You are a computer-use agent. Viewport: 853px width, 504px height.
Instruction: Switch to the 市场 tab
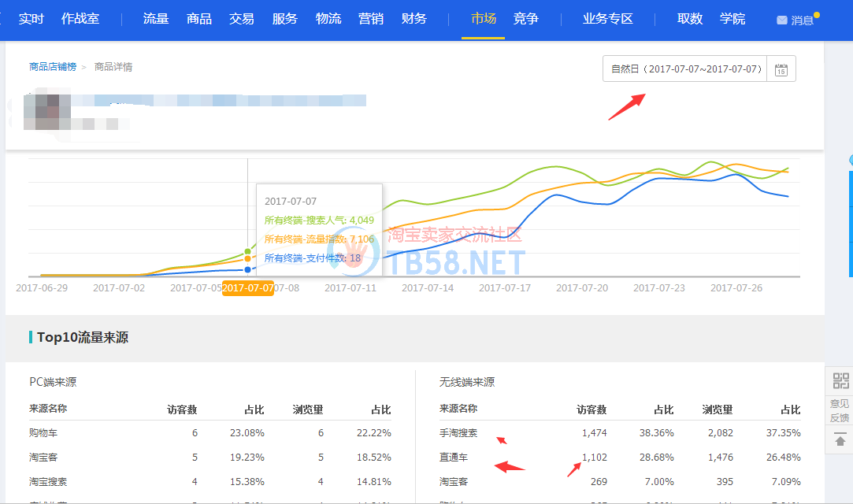tap(483, 19)
